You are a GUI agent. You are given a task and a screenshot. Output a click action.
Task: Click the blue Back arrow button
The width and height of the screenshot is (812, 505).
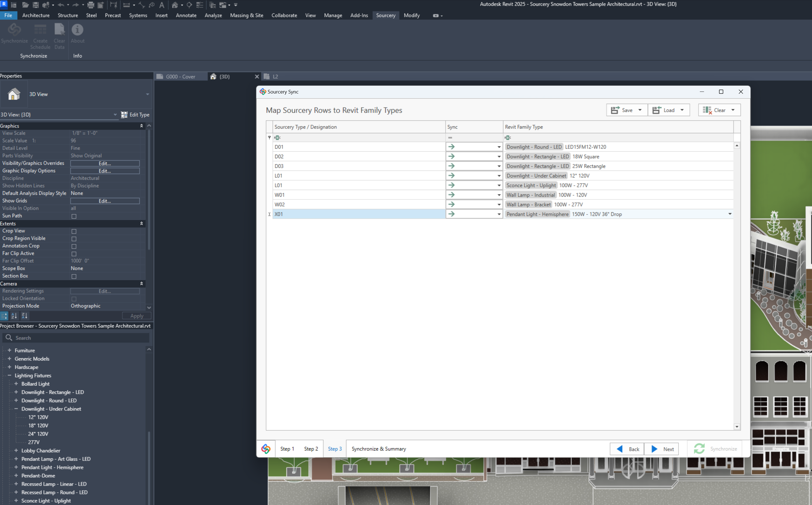coord(620,449)
